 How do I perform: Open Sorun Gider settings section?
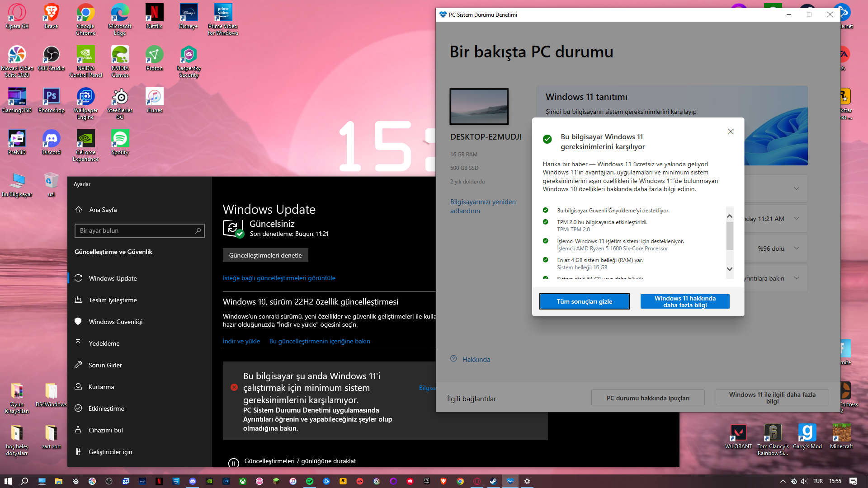(x=105, y=365)
